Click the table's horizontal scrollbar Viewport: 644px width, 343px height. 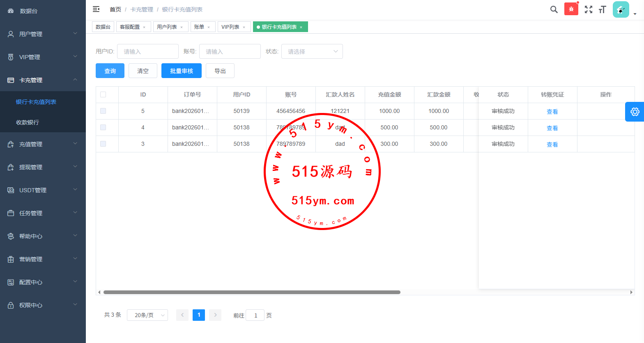point(251,292)
